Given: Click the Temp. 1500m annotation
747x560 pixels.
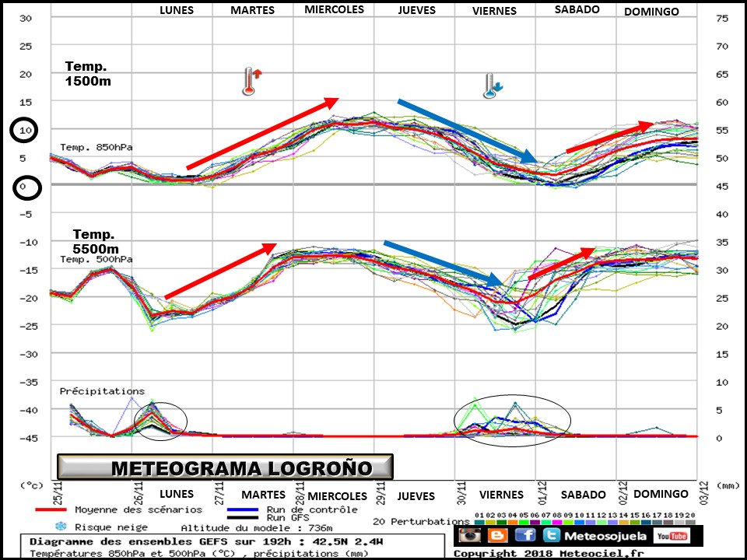Looking at the screenshot, I should (x=88, y=74).
